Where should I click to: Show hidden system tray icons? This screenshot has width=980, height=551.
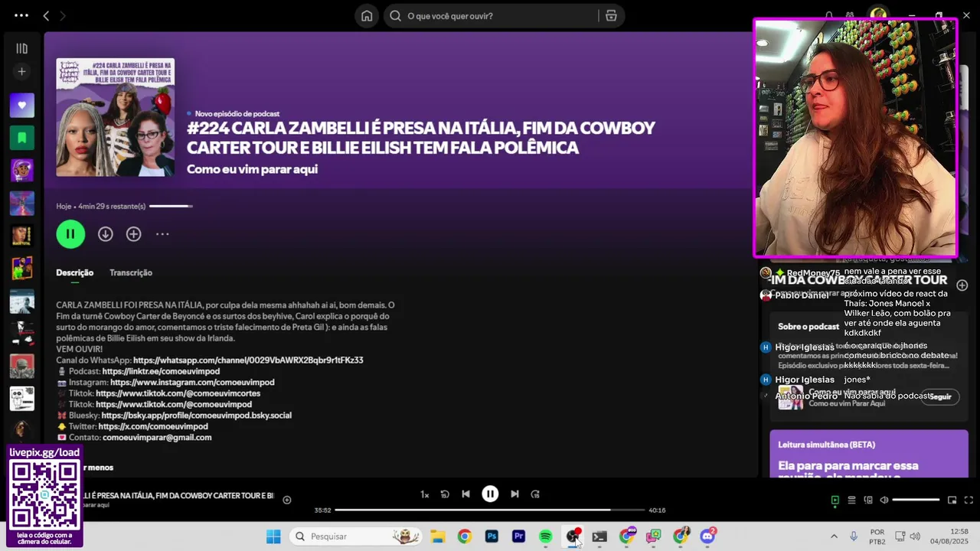pos(834,536)
